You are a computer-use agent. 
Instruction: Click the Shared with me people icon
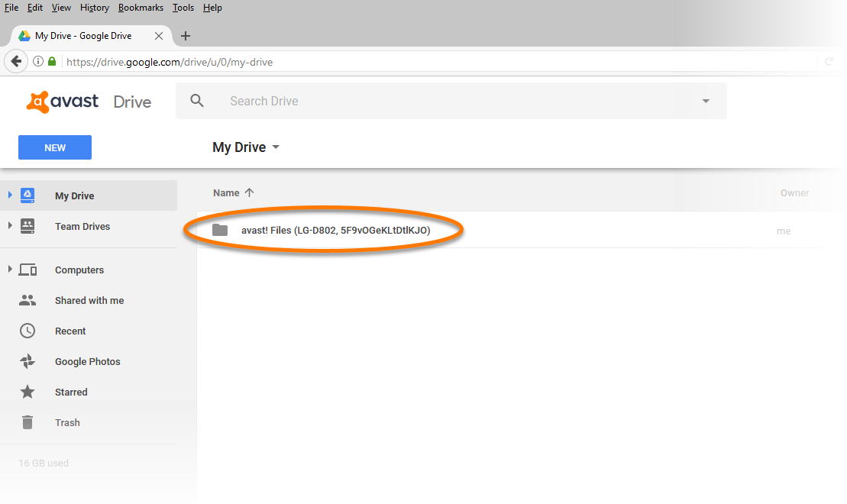[x=27, y=300]
